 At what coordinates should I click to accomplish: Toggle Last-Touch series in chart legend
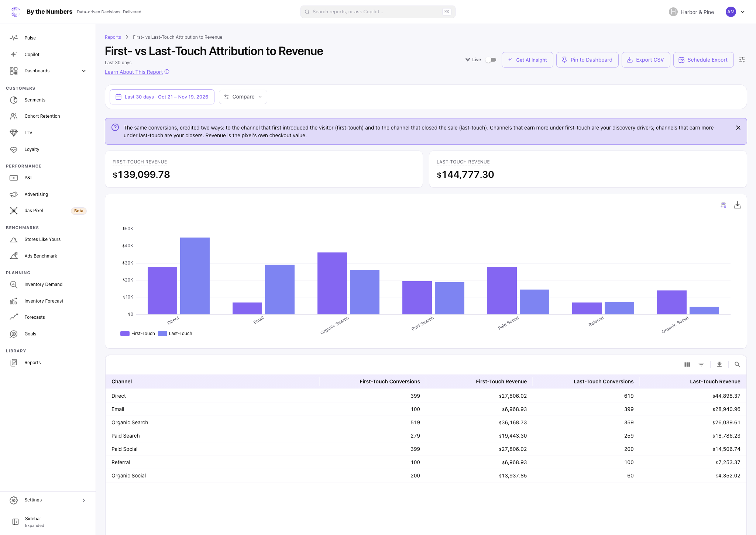click(x=175, y=334)
